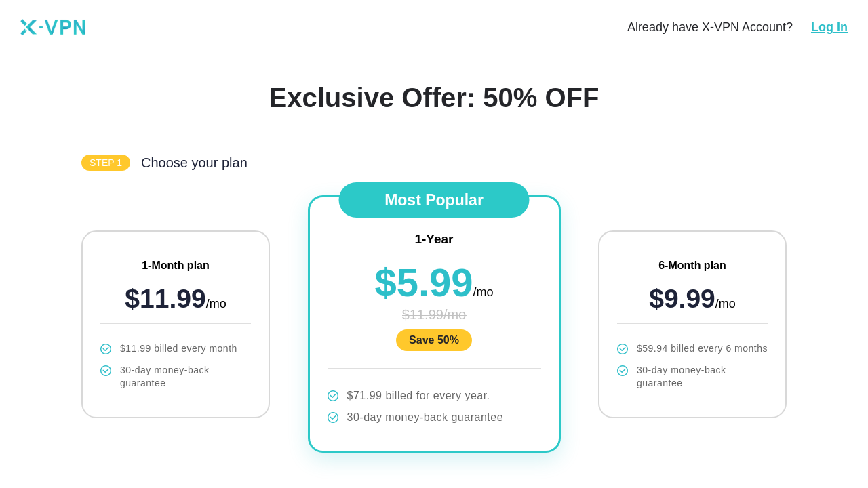Screen dimensions: 868x488
Task: Click the $5.99 per month price
Action: [425, 283]
